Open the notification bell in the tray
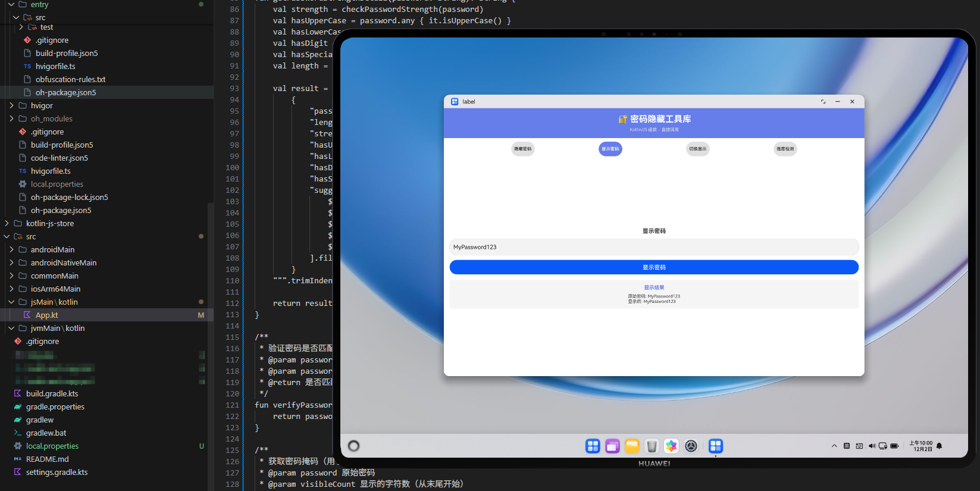Viewport: 980px width, 491px height. [x=940, y=446]
